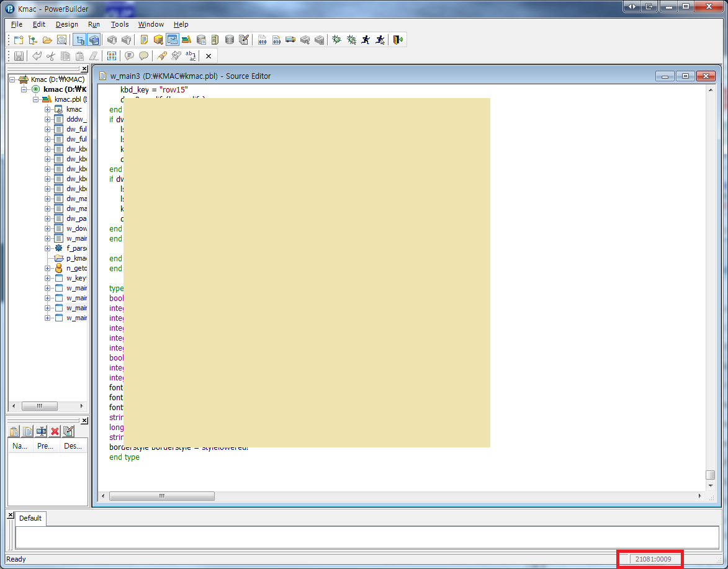Click the Cut scissors icon
728x569 pixels.
point(51,56)
